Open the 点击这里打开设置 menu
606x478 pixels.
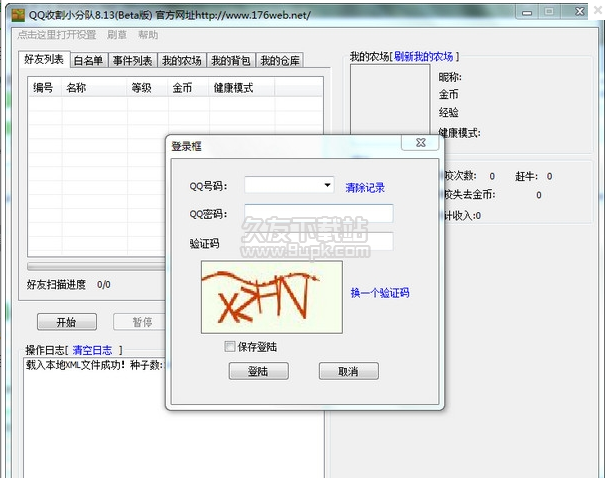(x=57, y=35)
